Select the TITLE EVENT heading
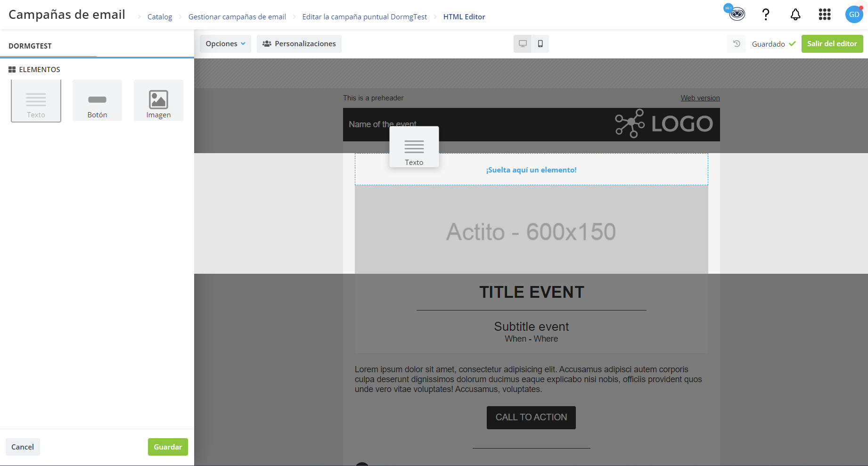 (532, 292)
